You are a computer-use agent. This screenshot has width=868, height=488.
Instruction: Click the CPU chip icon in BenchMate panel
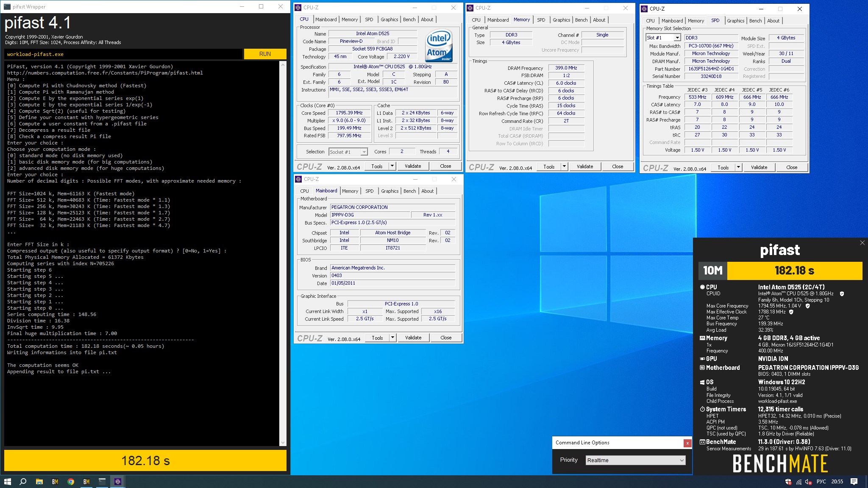(x=702, y=287)
